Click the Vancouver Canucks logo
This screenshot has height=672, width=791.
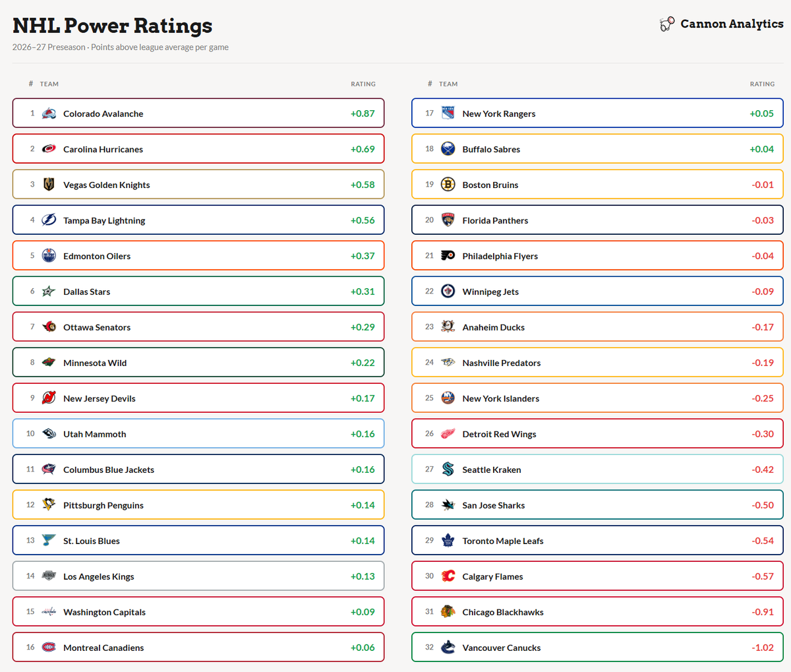448,648
